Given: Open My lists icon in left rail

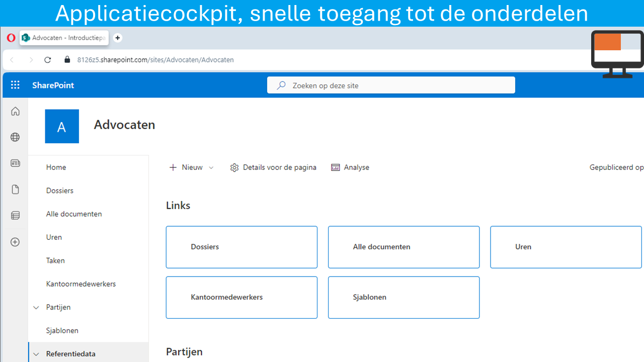Looking at the screenshot, I should (x=15, y=216).
